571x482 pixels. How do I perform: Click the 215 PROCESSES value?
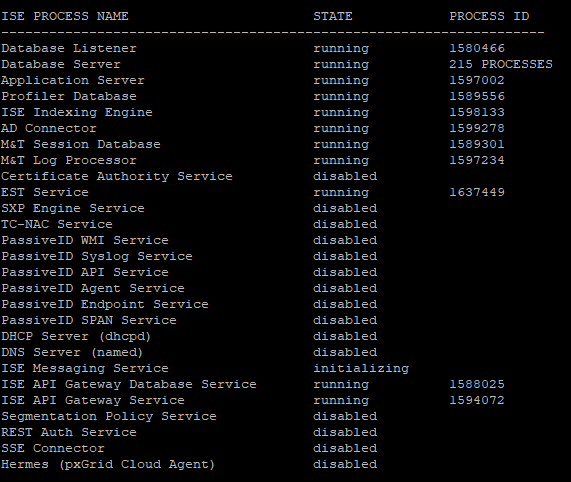[x=501, y=64]
